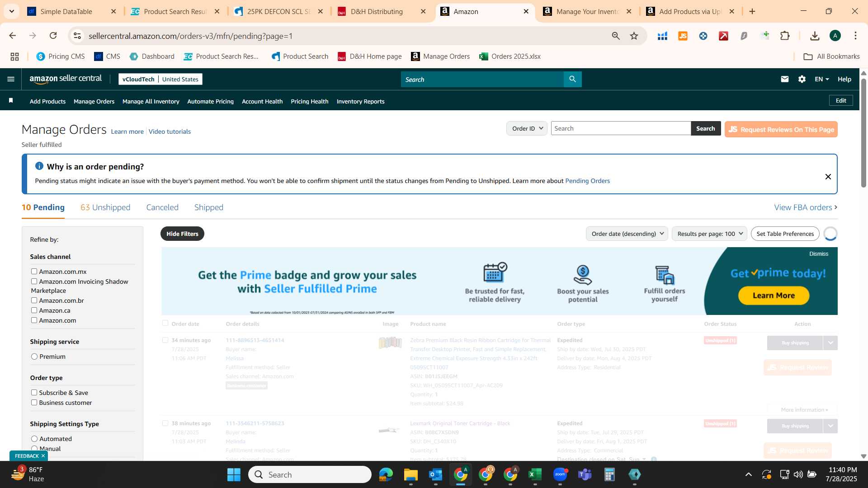
Task: Check the Amazon.com.br sales channel
Action: [34, 300]
